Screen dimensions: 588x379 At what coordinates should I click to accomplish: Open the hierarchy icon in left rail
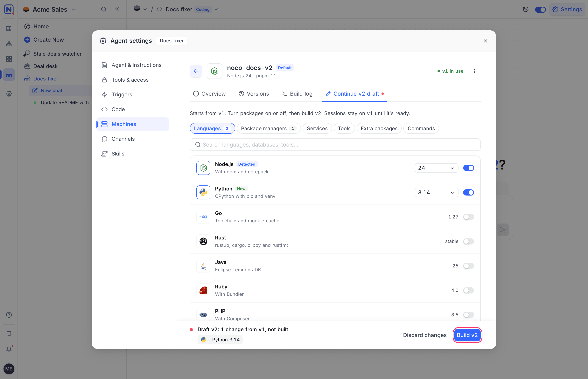point(9,44)
